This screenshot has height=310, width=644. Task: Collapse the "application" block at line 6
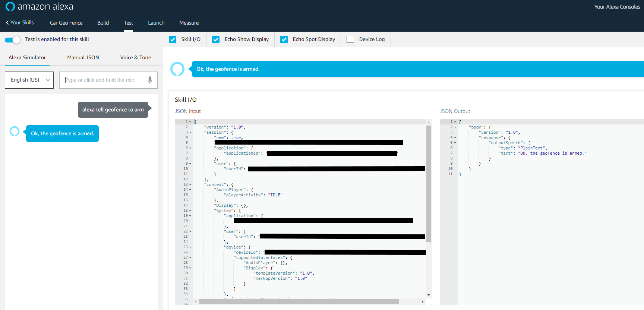(190, 148)
